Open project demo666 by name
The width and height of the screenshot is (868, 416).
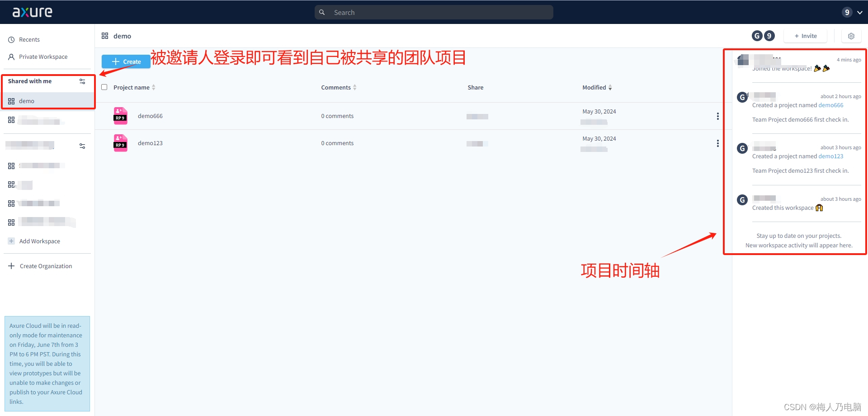click(x=150, y=116)
